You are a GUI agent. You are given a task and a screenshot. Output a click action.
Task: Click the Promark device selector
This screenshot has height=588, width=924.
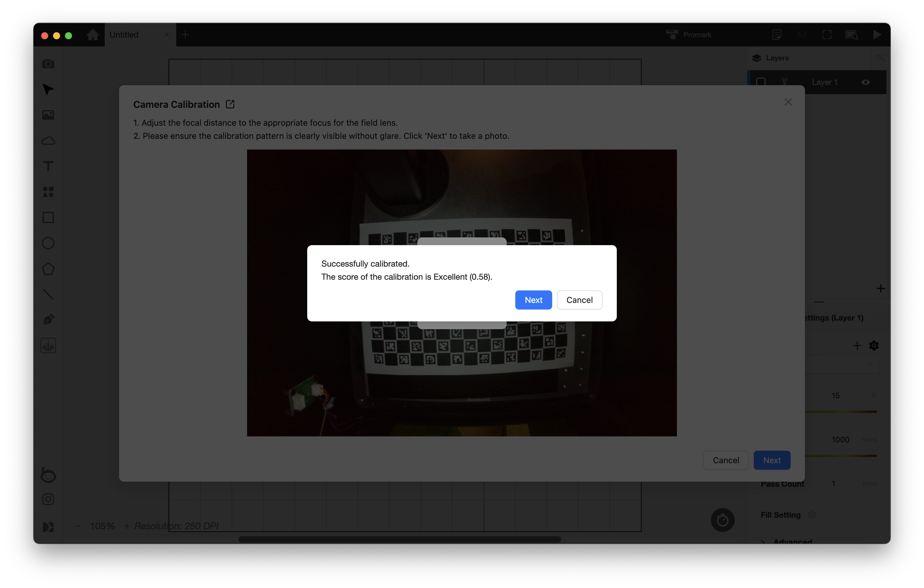689,35
